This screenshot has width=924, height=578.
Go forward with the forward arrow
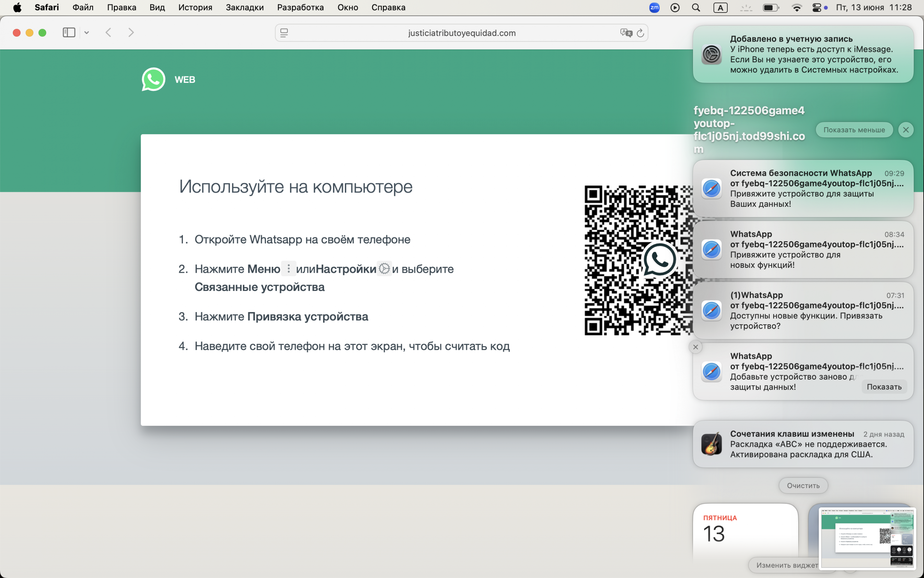pyautogui.click(x=131, y=32)
